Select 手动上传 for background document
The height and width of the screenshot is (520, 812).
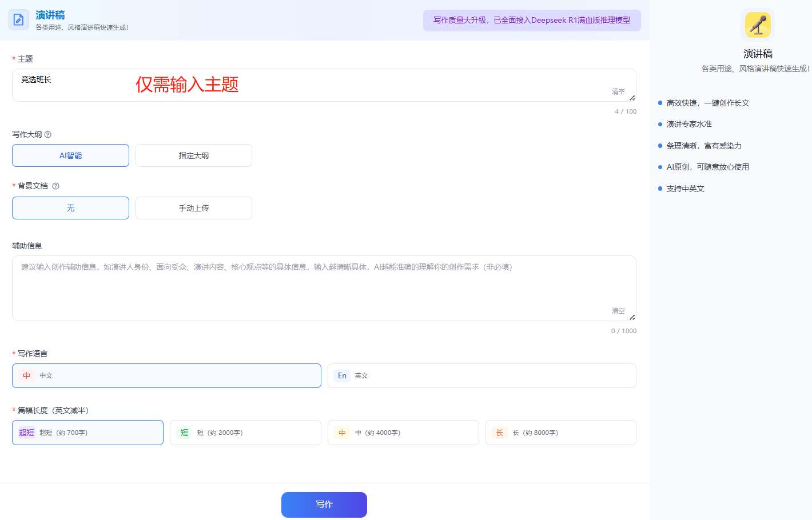(x=193, y=207)
